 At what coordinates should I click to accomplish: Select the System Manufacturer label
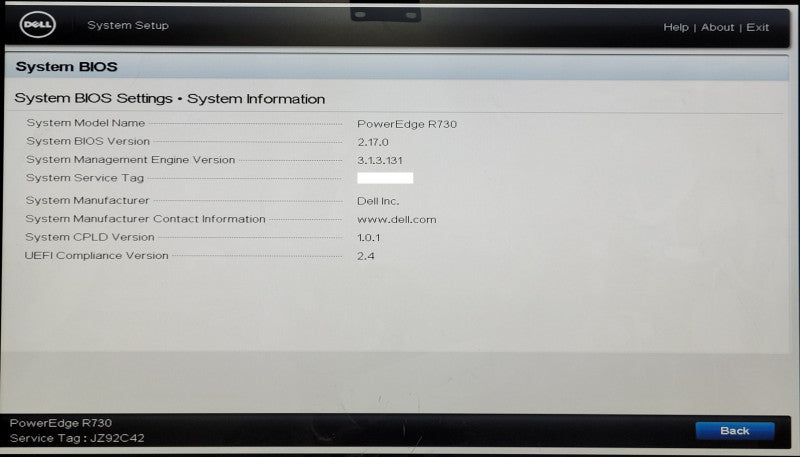tap(87, 200)
